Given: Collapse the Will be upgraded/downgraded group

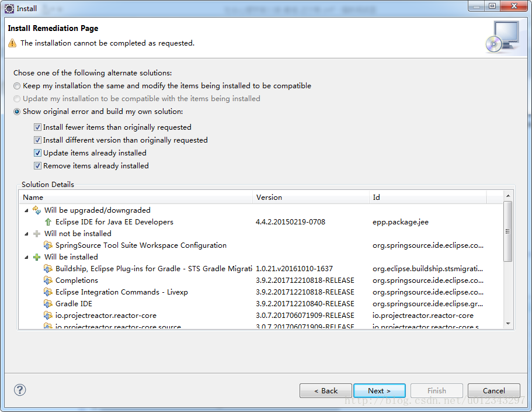Looking at the screenshot, I should [x=26, y=210].
